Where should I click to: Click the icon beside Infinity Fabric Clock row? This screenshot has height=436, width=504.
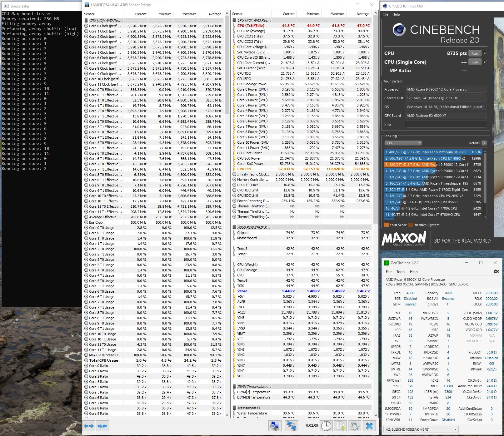234,174
